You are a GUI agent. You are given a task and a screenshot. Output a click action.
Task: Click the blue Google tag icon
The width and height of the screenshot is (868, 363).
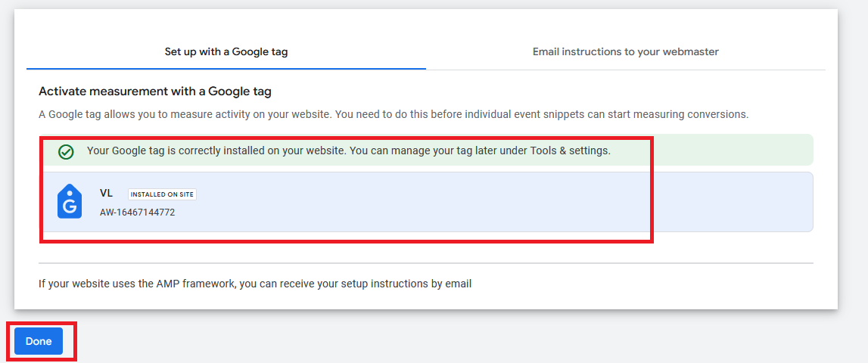[x=70, y=202]
